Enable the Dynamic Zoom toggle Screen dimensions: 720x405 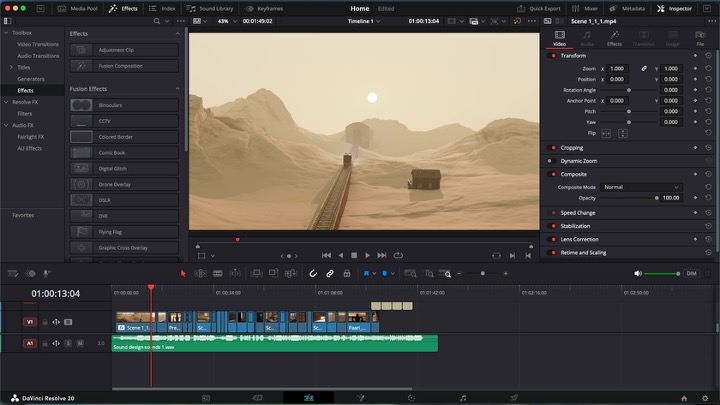(550, 161)
